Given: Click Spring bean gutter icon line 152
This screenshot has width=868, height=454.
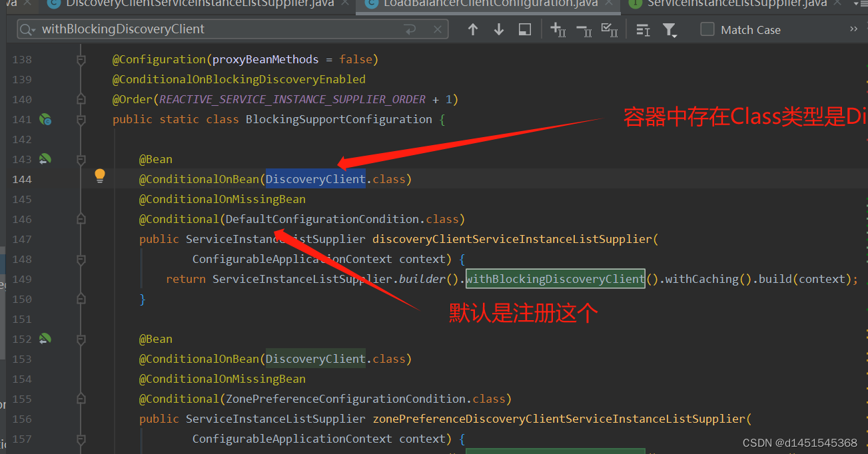Looking at the screenshot, I should [45, 339].
